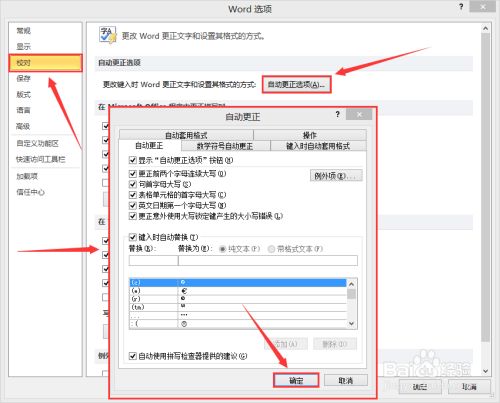Viewport: 500px width, 403px height.
Task: Toggle 句首字母大写 checkbox
Action: point(133,184)
